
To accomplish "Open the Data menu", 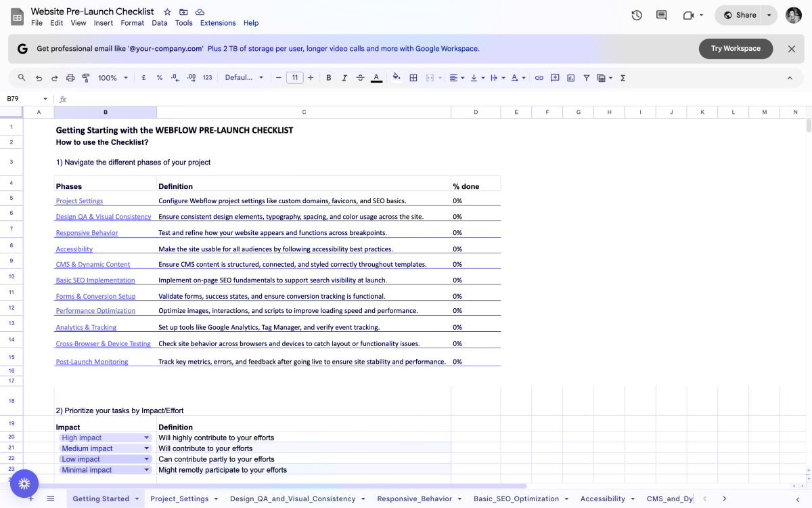I will [x=160, y=23].
